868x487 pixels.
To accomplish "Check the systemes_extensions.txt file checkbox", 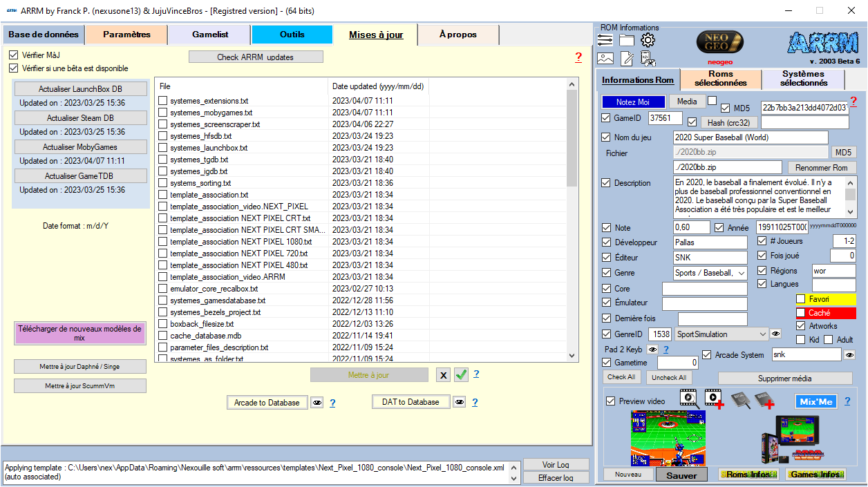I will click(162, 101).
